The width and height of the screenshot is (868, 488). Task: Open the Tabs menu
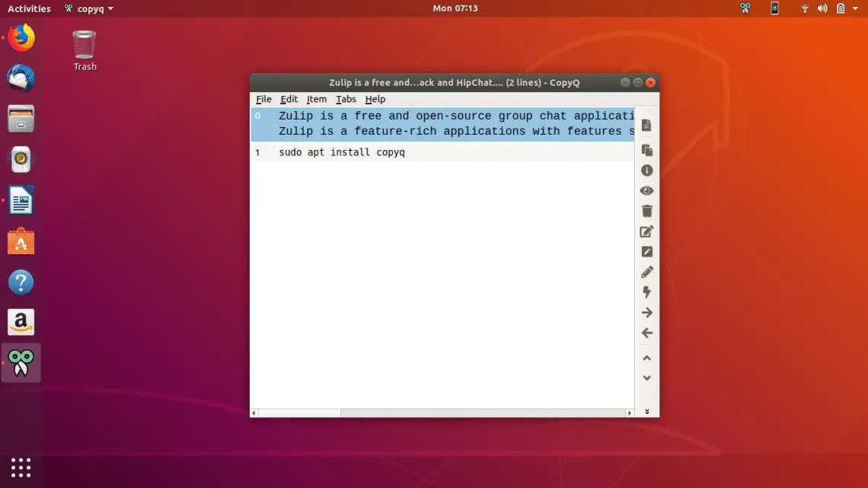pos(346,99)
